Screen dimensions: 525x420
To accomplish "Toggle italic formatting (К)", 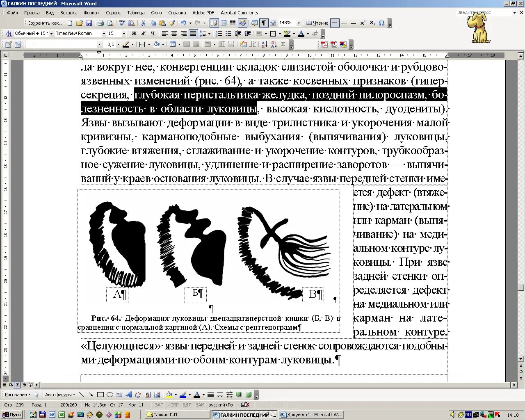I will 143,34.
